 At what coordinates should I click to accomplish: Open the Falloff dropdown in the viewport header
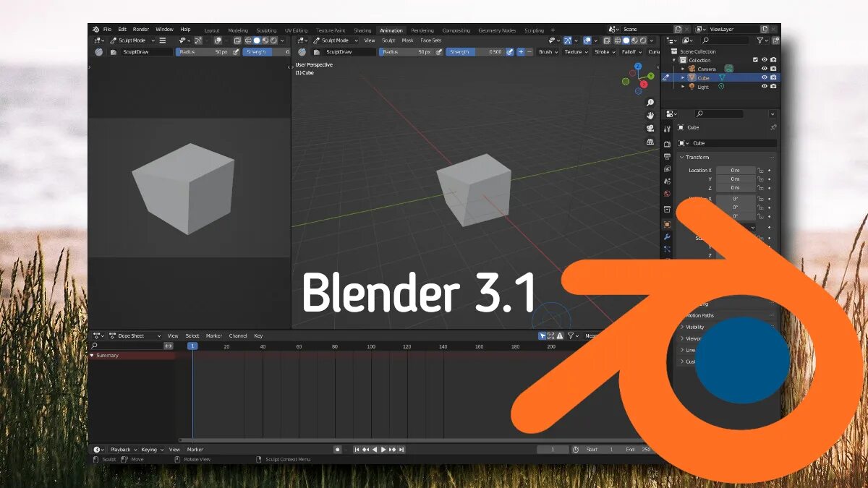[x=631, y=52]
